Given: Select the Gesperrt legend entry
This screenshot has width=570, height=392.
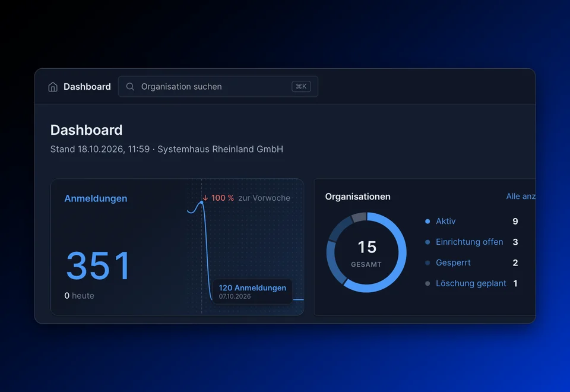Looking at the screenshot, I should tap(453, 263).
